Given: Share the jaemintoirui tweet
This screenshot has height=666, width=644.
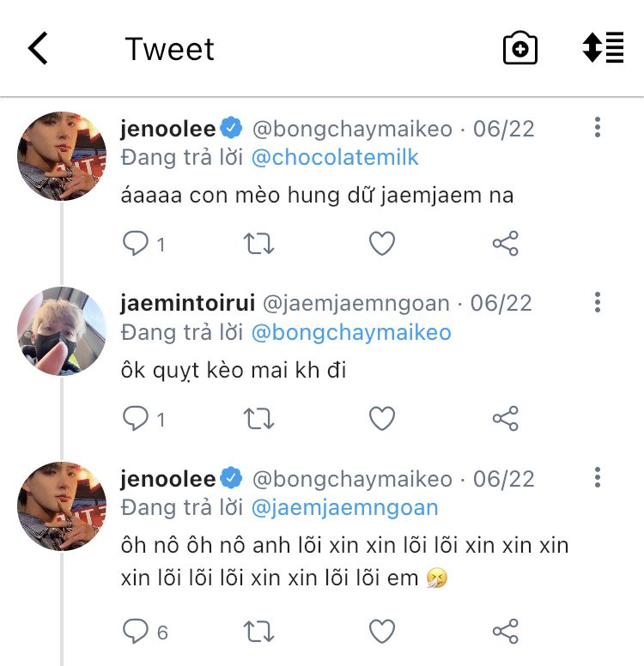Looking at the screenshot, I should tap(505, 418).
